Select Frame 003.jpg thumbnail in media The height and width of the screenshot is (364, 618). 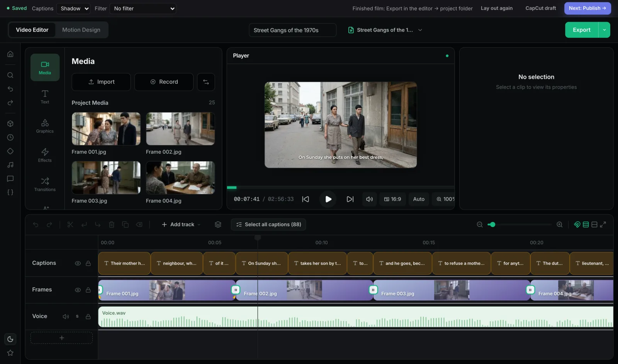point(106,178)
